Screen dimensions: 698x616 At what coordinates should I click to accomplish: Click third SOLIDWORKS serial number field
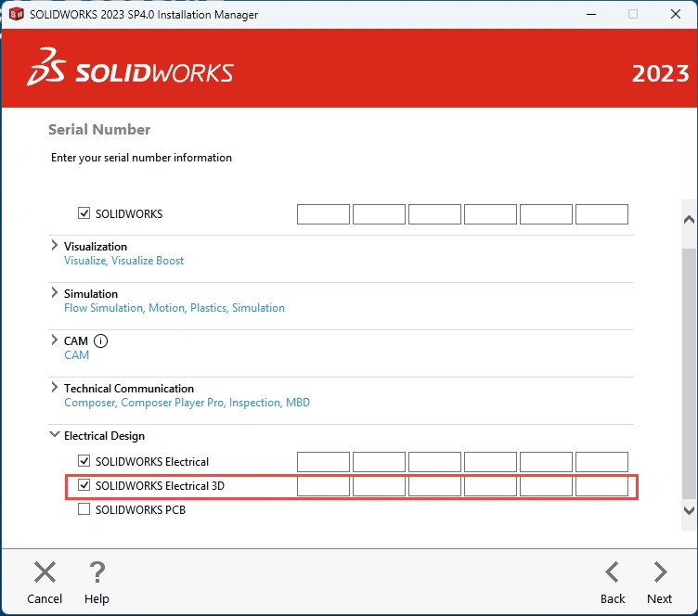434,214
